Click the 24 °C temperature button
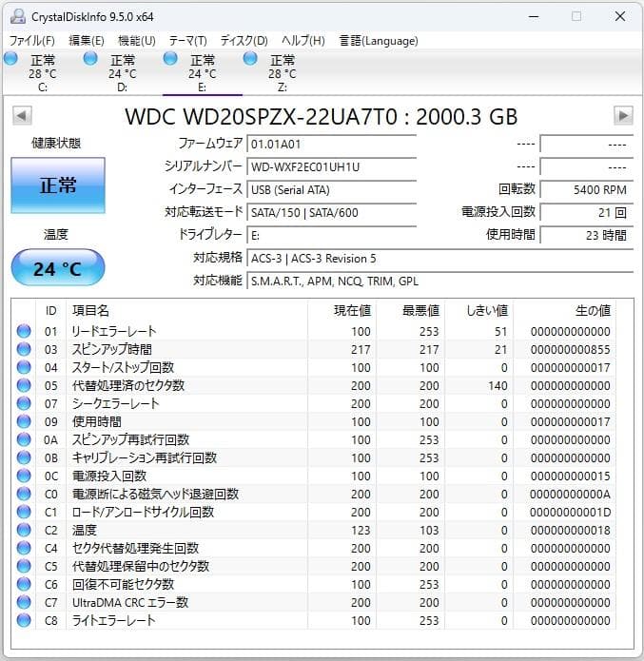 coord(58,268)
